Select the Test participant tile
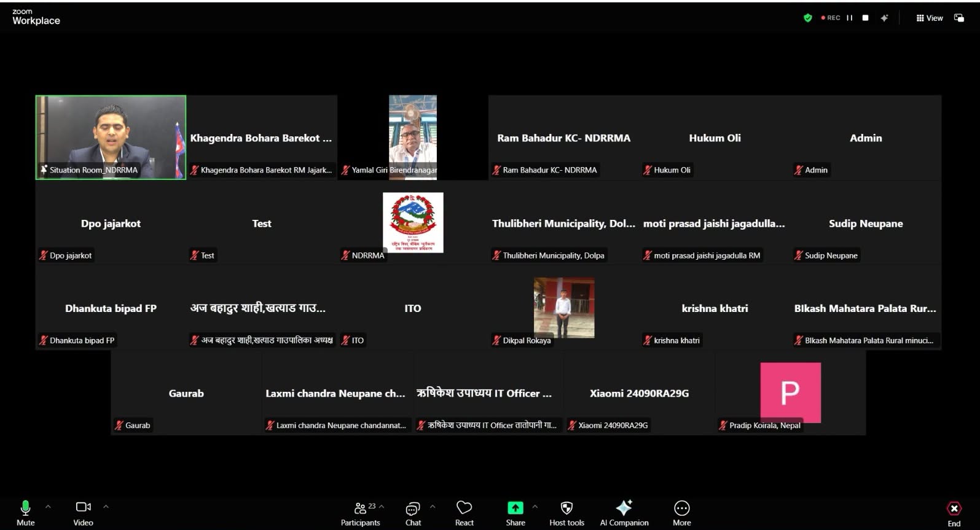This screenshot has width=980, height=530. [x=262, y=223]
